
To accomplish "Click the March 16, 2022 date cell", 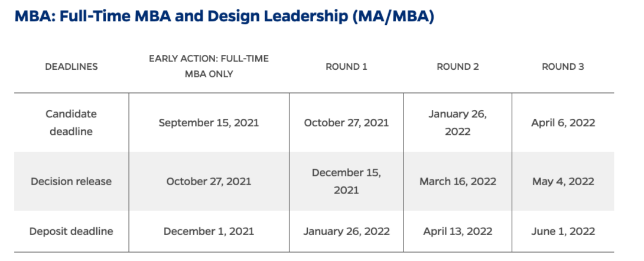I will 458,182.
